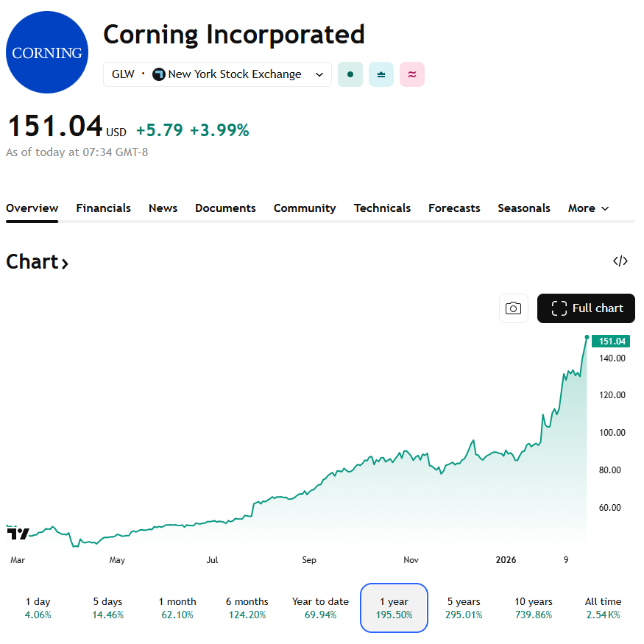The image size is (644, 644).
Task: Select the All time range
Action: click(603, 608)
